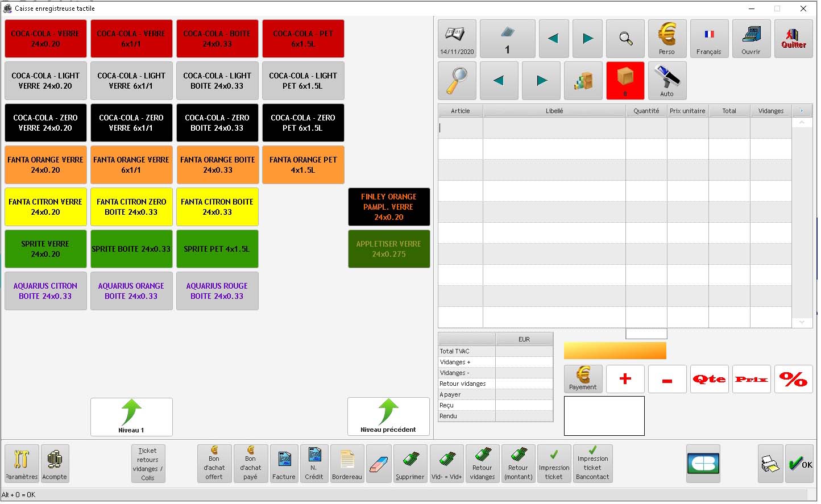Screen dimensions: 821x504
Task: Click the Retour (montant) button
Action: click(519, 464)
